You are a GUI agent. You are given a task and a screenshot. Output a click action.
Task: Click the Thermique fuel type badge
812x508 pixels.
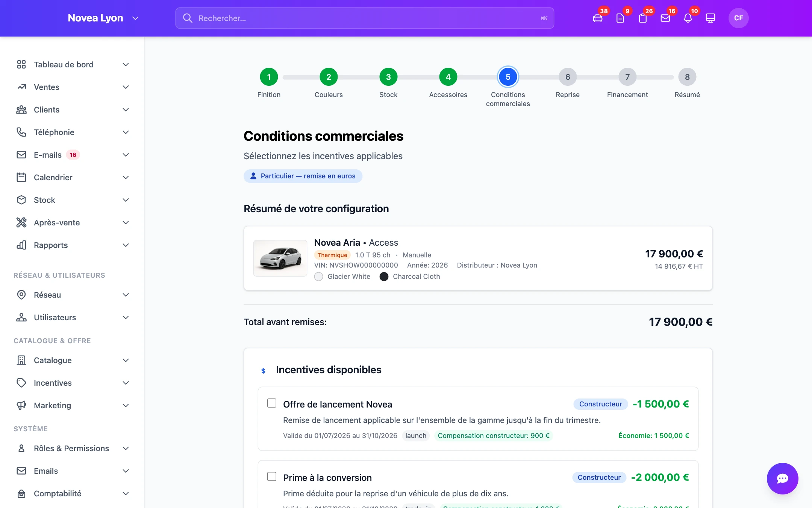click(332, 255)
